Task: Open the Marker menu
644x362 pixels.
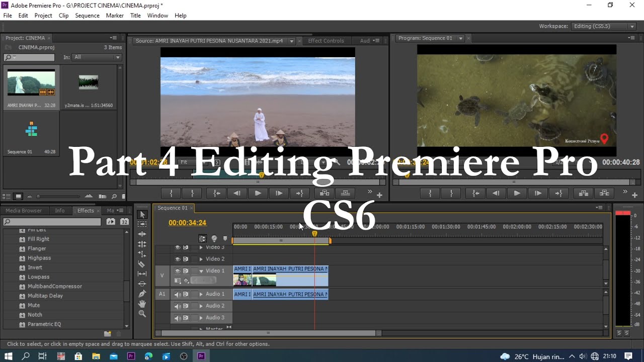Action: click(115, 16)
